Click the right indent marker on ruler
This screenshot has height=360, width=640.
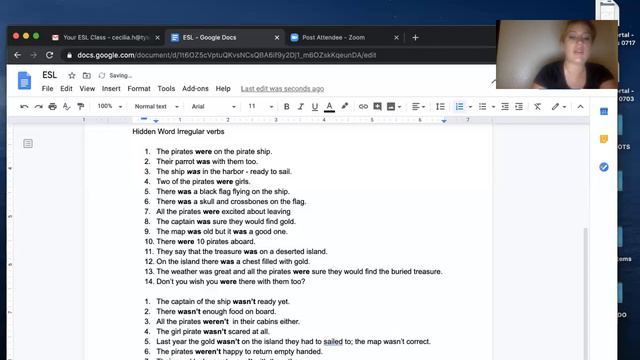pyautogui.click(x=444, y=121)
